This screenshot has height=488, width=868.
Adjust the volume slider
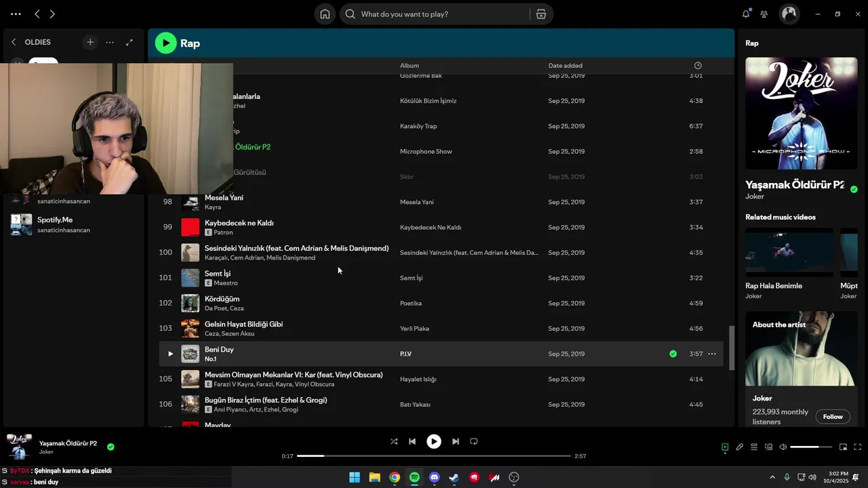811,447
